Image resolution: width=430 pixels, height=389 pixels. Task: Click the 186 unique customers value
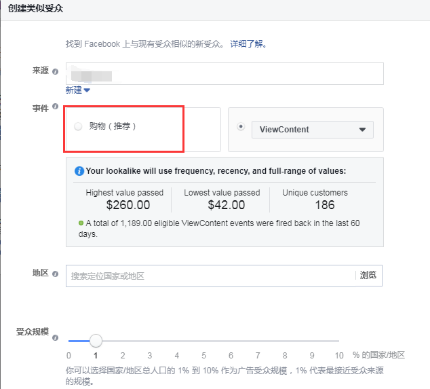pos(325,205)
